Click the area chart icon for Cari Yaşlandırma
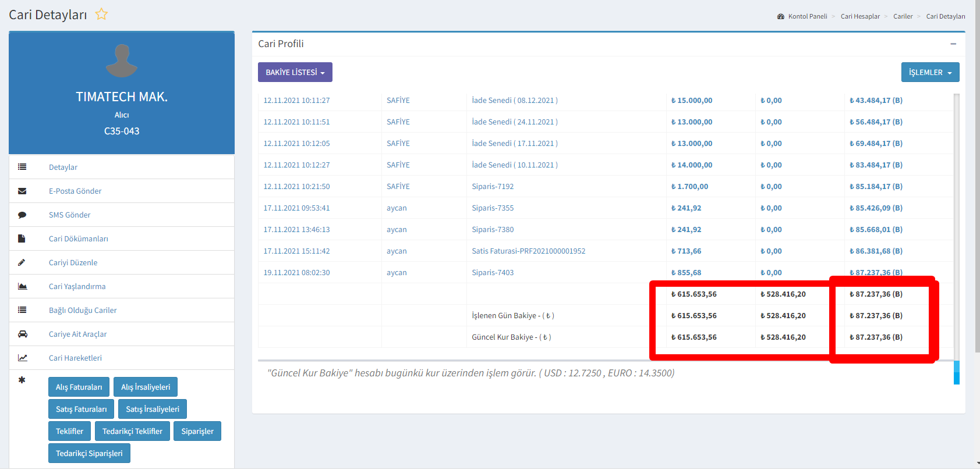The height and width of the screenshot is (470, 980). point(22,286)
